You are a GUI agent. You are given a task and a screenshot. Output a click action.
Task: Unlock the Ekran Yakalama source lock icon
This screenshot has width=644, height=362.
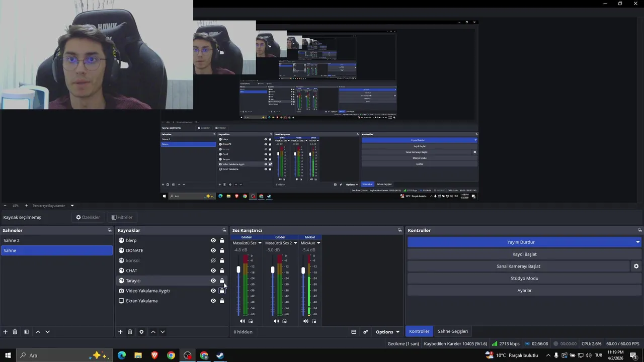pos(222,301)
